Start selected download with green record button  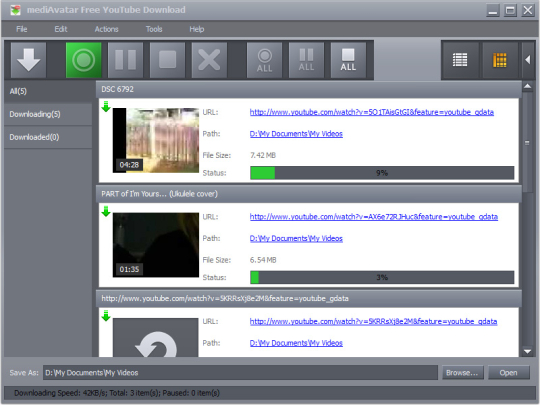[x=84, y=60]
